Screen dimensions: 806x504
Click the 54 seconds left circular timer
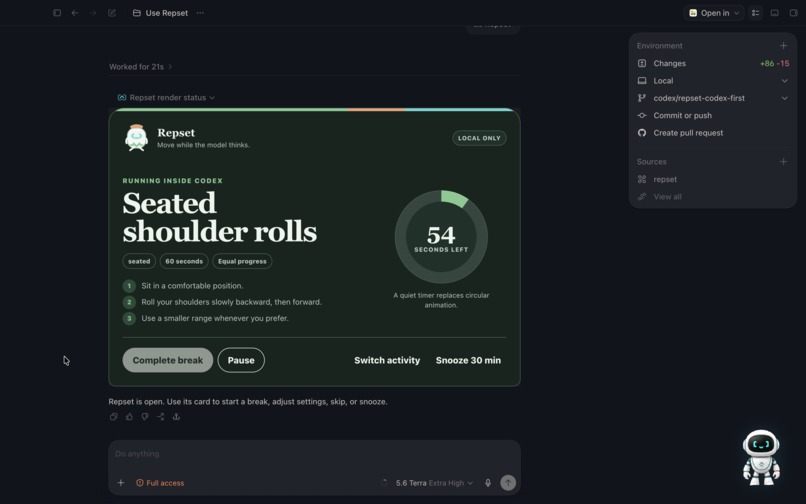(441, 237)
